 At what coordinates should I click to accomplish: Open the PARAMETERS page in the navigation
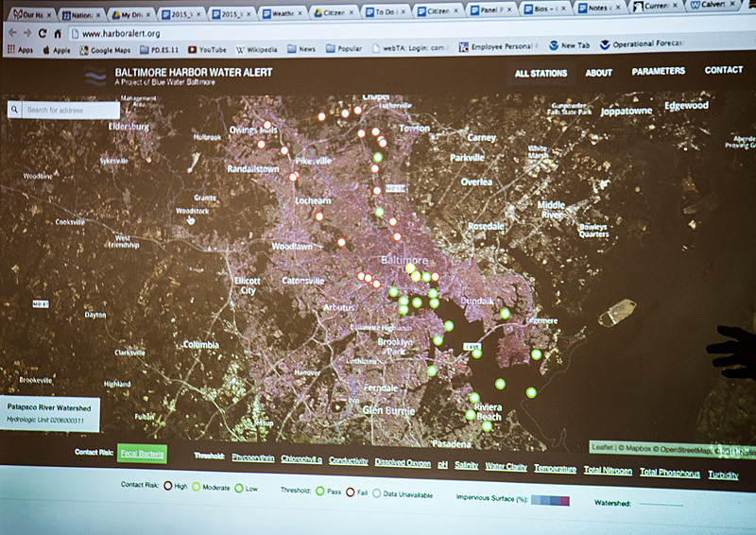tap(659, 71)
